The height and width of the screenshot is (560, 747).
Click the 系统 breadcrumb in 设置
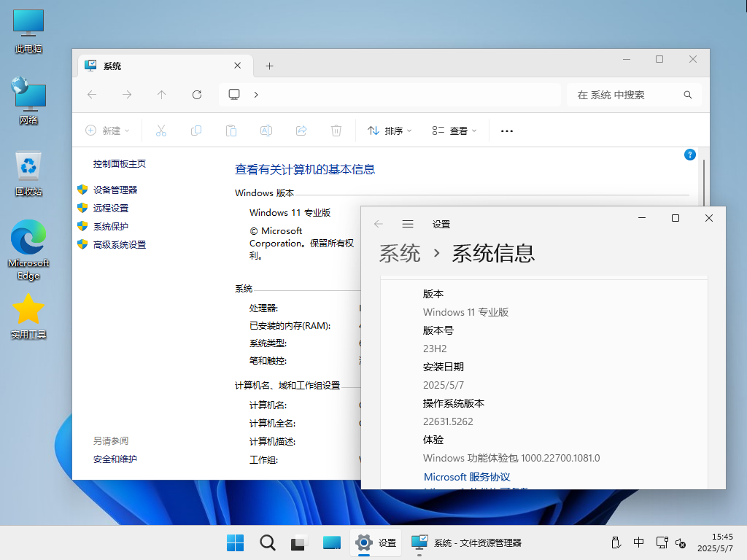coord(400,253)
